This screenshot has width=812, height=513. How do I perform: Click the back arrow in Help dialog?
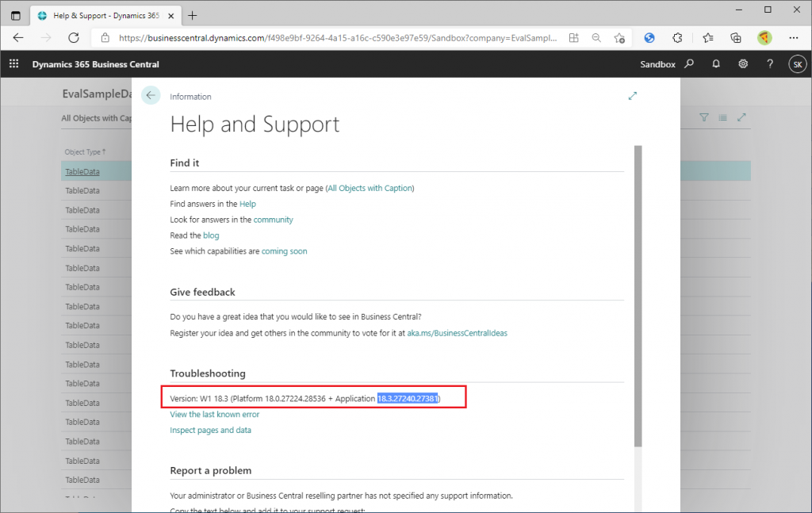(151, 95)
